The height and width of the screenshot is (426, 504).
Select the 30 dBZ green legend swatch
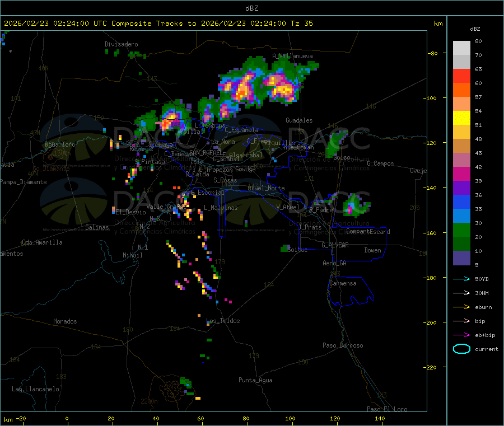tap(461, 230)
